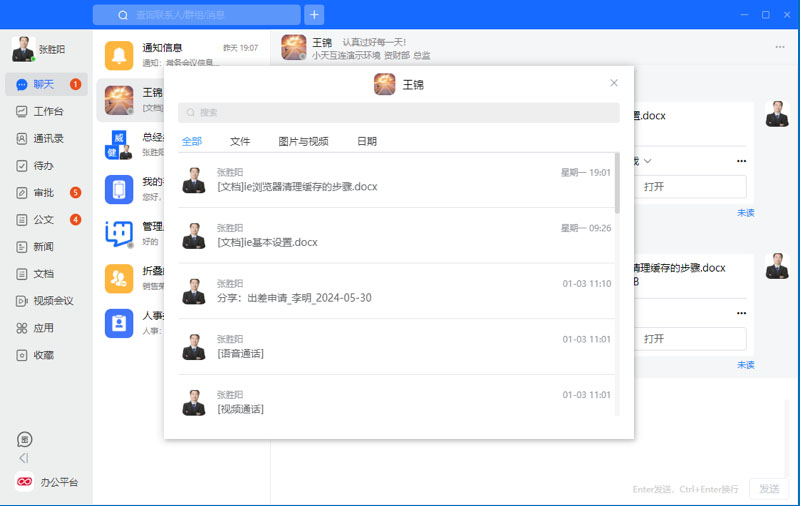
Task: Select the 日期 date filter tab
Action: (x=367, y=141)
